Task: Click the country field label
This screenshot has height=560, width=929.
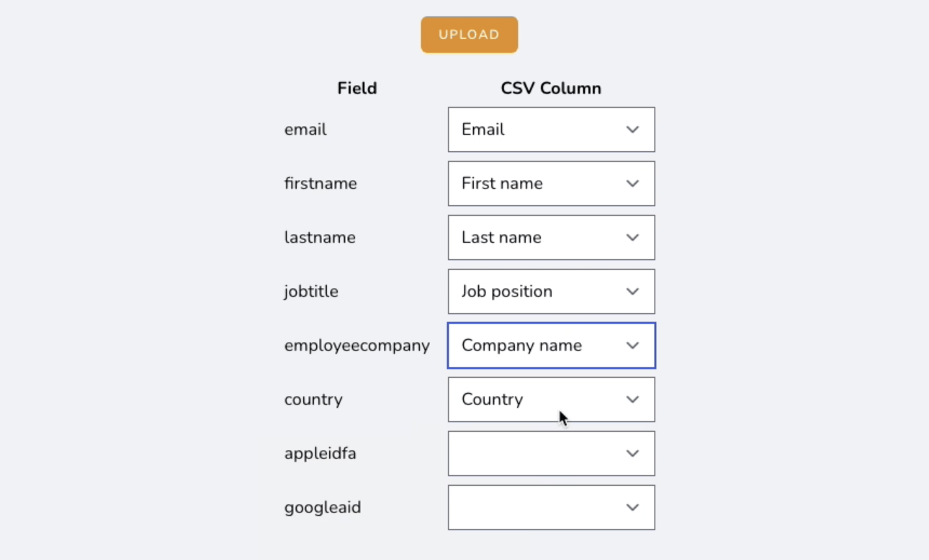Action: 313,399
